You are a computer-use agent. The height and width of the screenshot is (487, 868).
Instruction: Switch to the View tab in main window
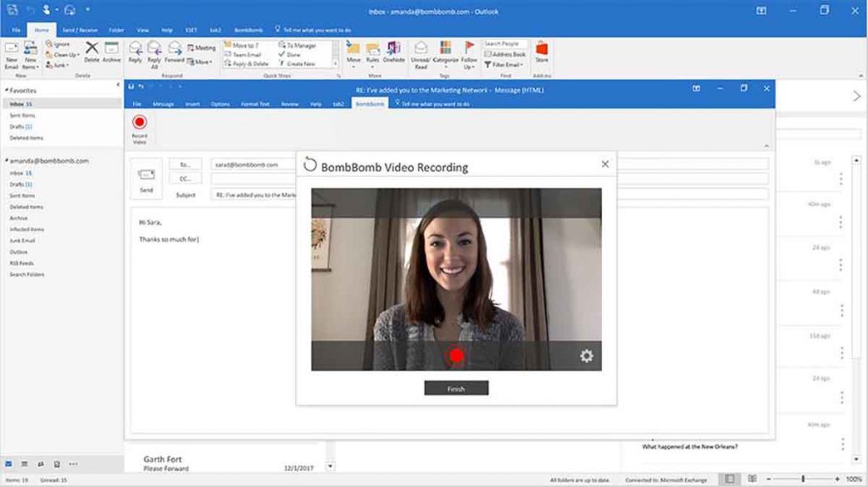[x=142, y=30]
